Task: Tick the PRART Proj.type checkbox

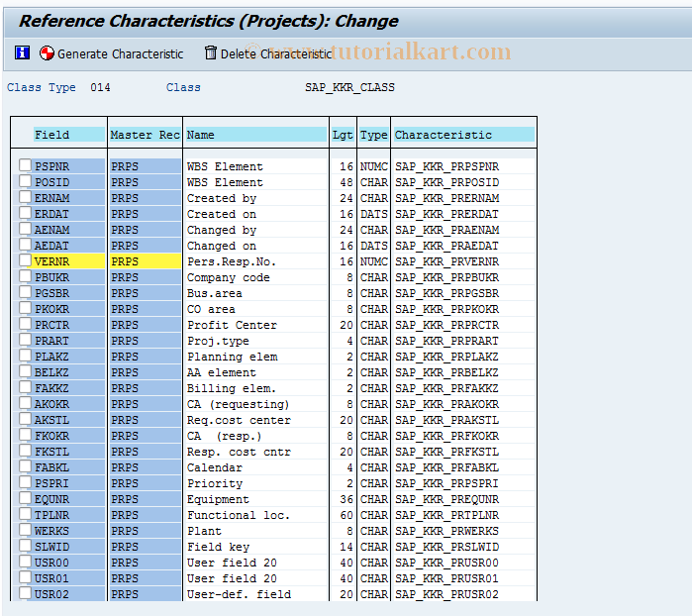Action: click(x=25, y=340)
